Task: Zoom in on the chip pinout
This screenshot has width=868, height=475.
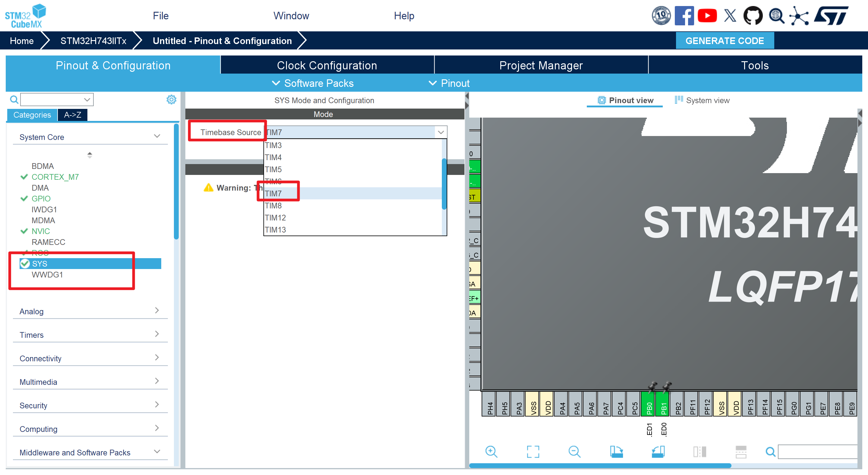Action: [491, 452]
